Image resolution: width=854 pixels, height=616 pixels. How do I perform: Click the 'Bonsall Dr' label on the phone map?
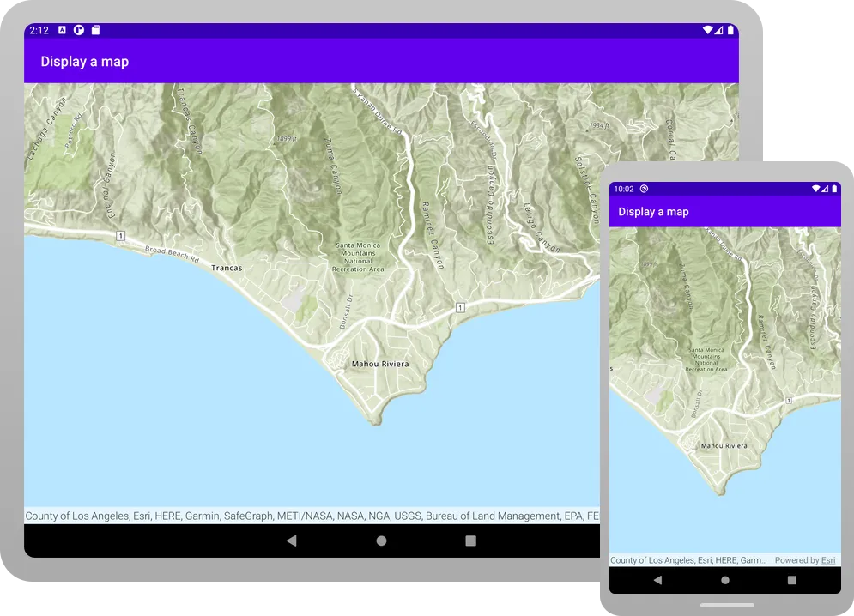pos(697,403)
